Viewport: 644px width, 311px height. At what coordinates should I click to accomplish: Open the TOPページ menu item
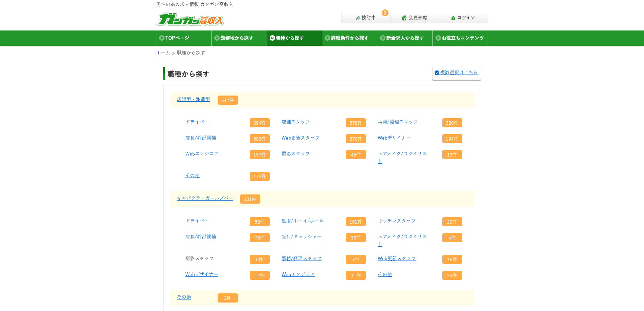[x=184, y=38]
